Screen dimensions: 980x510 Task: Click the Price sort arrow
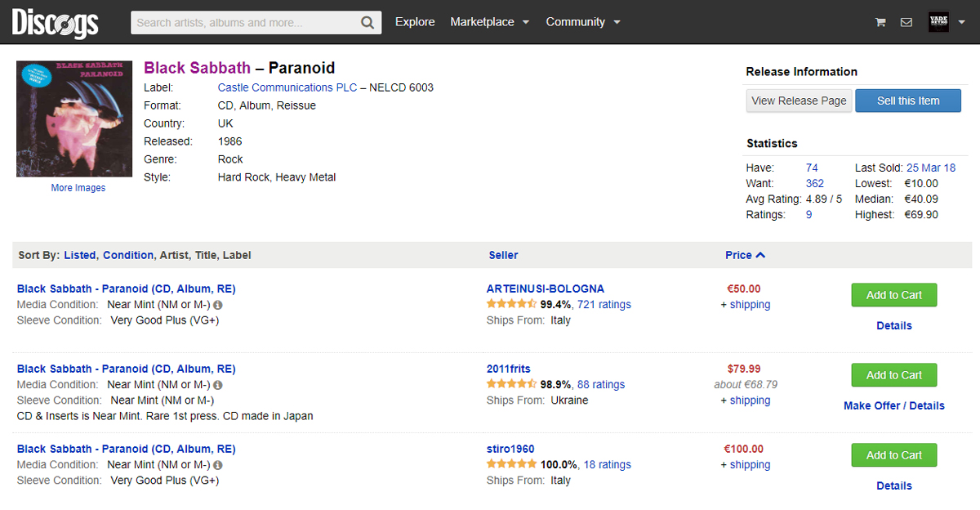(x=760, y=255)
